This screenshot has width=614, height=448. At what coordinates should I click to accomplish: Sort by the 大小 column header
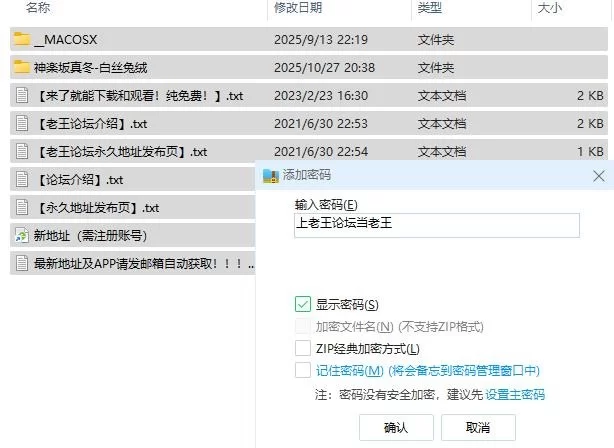[x=550, y=7]
